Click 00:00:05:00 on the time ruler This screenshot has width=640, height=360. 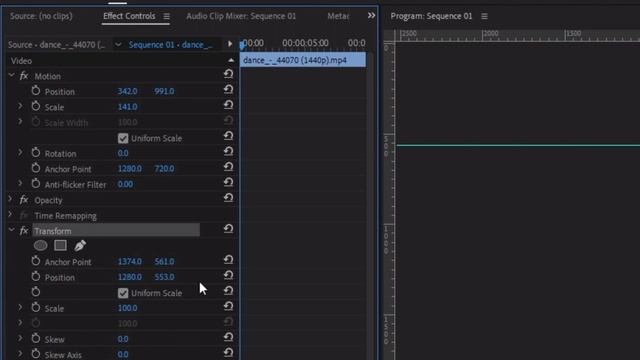(x=305, y=43)
